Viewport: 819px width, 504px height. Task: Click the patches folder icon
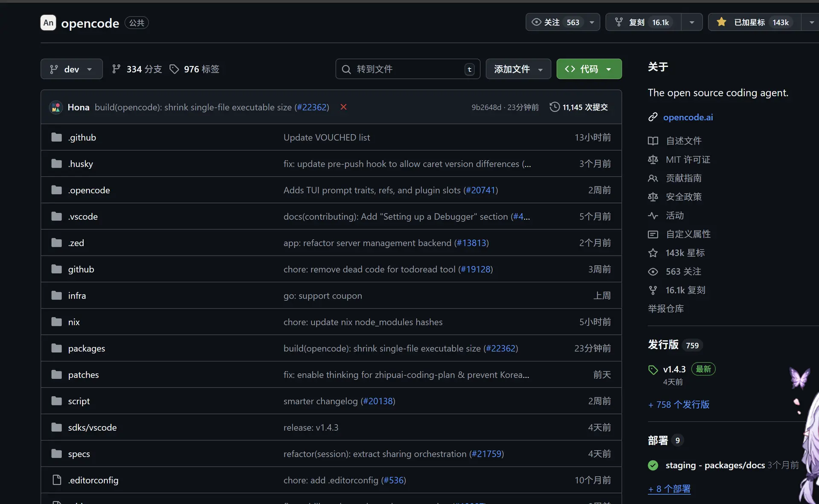pyautogui.click(x=57, y=375)
